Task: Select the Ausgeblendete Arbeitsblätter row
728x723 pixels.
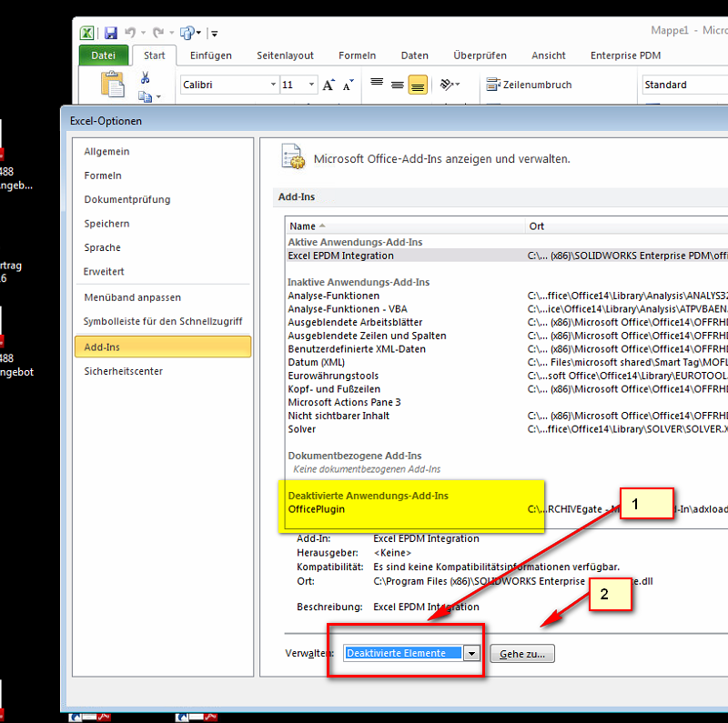Action: click(507, 322)
